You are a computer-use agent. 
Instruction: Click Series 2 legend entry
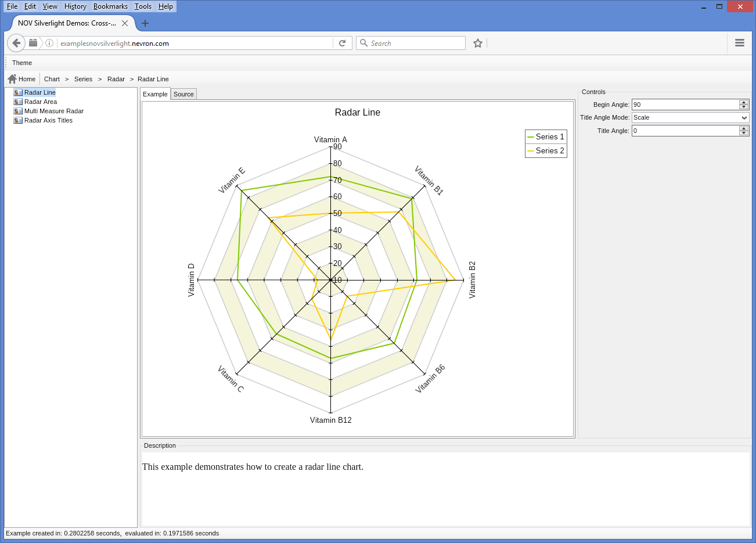tap(546, 150)
